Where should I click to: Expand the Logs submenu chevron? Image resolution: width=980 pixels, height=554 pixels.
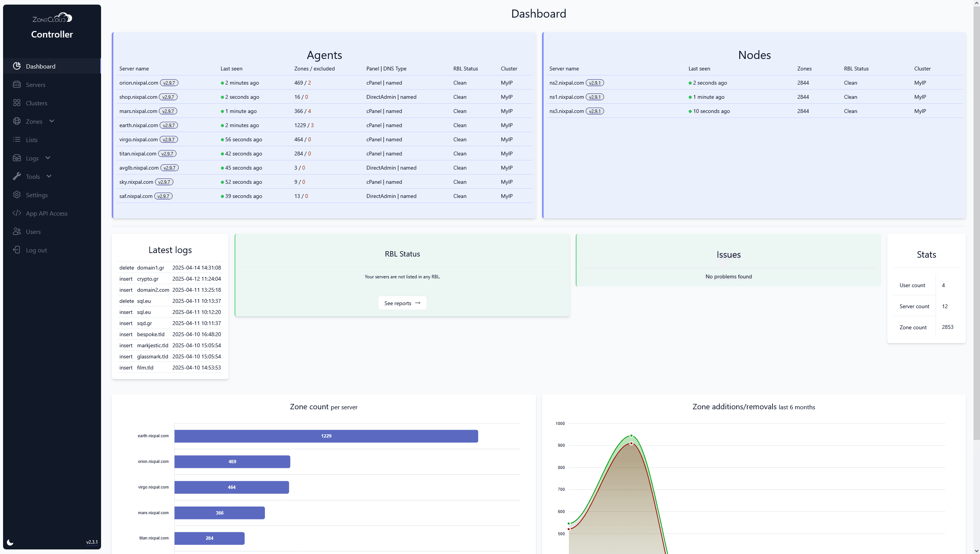(48, 158)
